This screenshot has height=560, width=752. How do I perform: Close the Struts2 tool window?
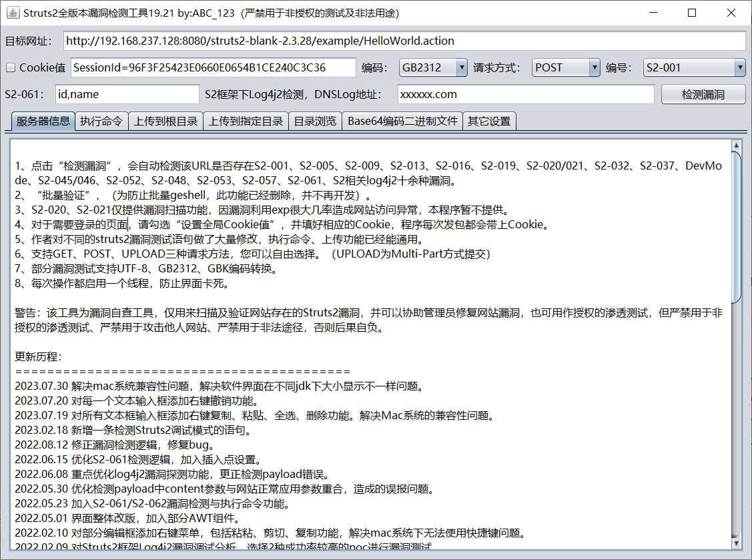click(x=731, y=13)
